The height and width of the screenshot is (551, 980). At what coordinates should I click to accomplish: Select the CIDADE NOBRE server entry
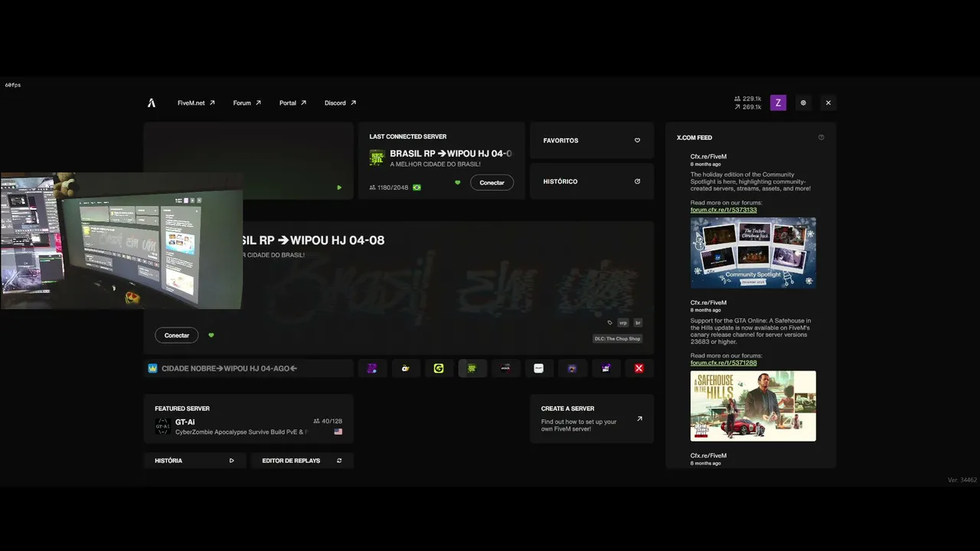point(249,368)
